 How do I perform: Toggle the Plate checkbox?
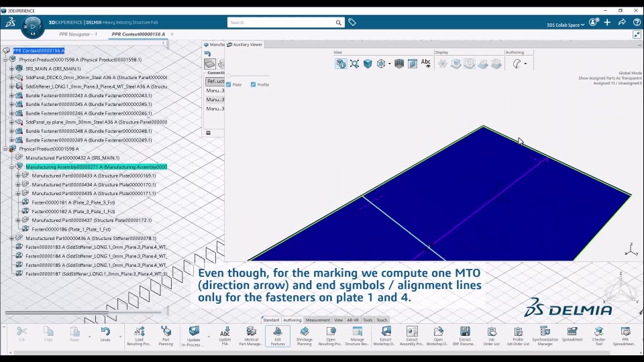coord(228,84)
